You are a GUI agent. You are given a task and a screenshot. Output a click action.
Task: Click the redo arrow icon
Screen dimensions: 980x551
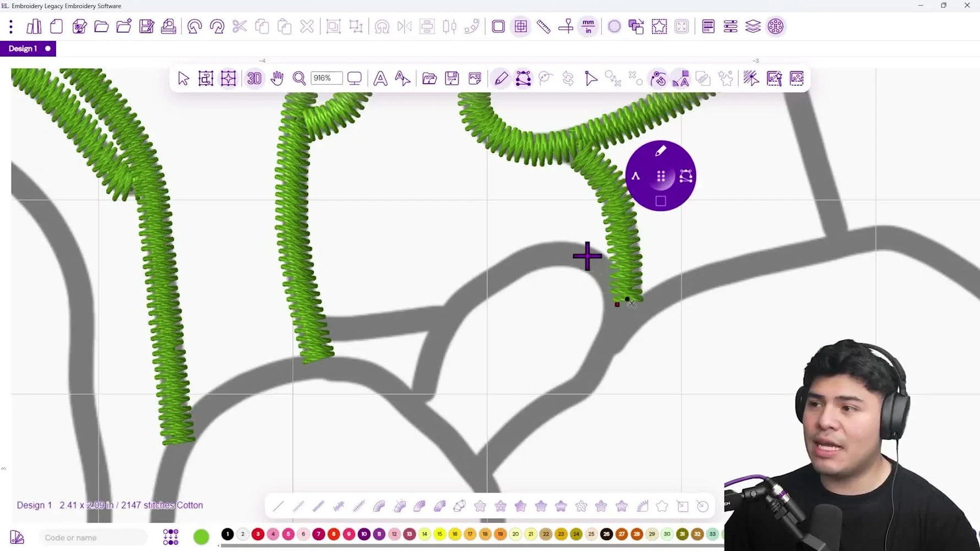pos(217,26)
